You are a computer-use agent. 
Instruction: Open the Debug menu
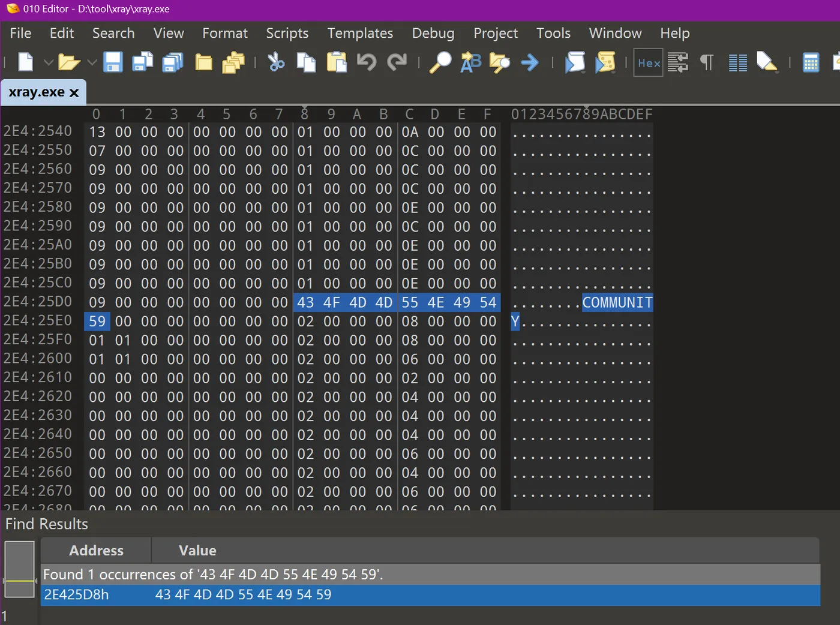(x=433, y=33)
